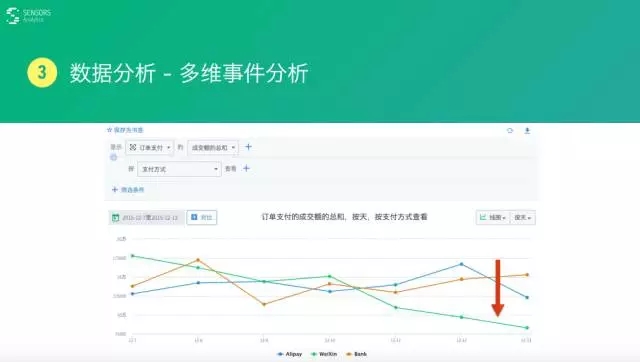The image size is (640, 362).
Task: Click the small circle icon under 显示
Action: tap(113, 158)
